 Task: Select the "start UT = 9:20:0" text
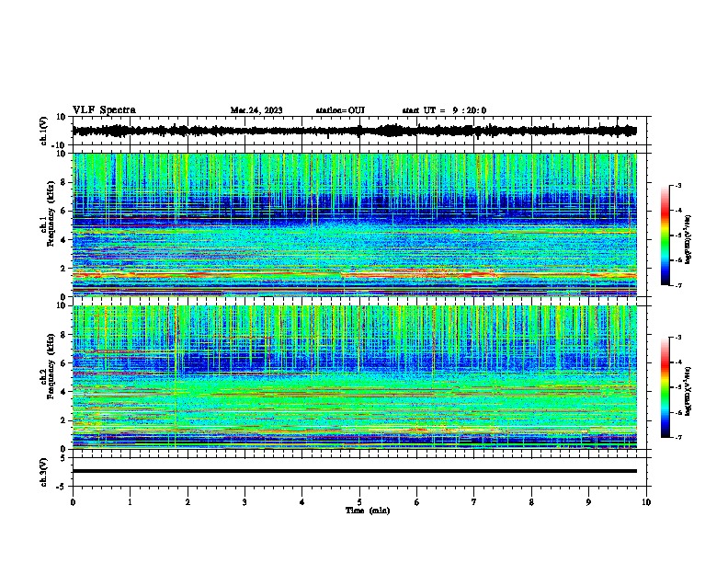(444, 110)
